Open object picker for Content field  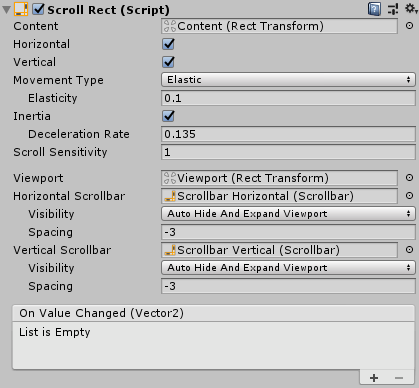tap(409, 26)
